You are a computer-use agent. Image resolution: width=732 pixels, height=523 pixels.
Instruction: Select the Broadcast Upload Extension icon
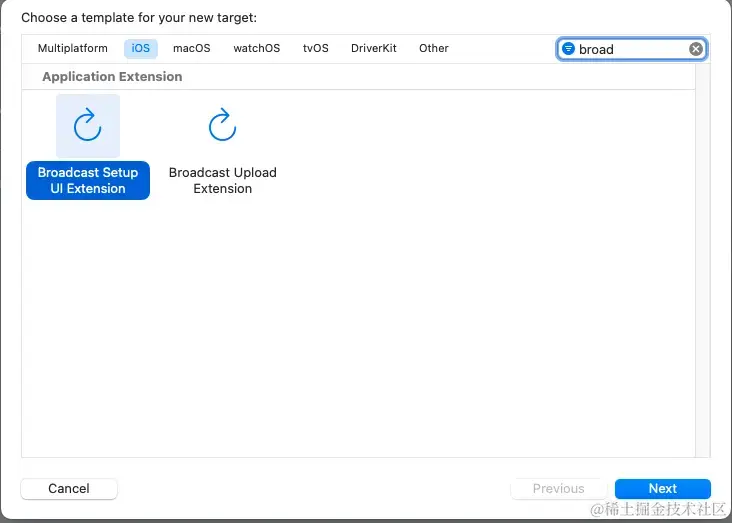point(222,125)
